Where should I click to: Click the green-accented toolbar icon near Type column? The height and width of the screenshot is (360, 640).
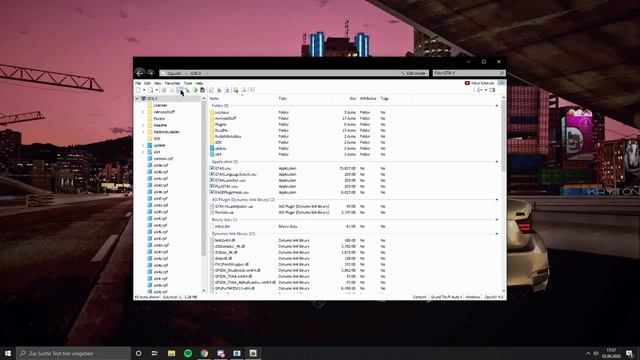pyautogui.click(x=236, y=90)
